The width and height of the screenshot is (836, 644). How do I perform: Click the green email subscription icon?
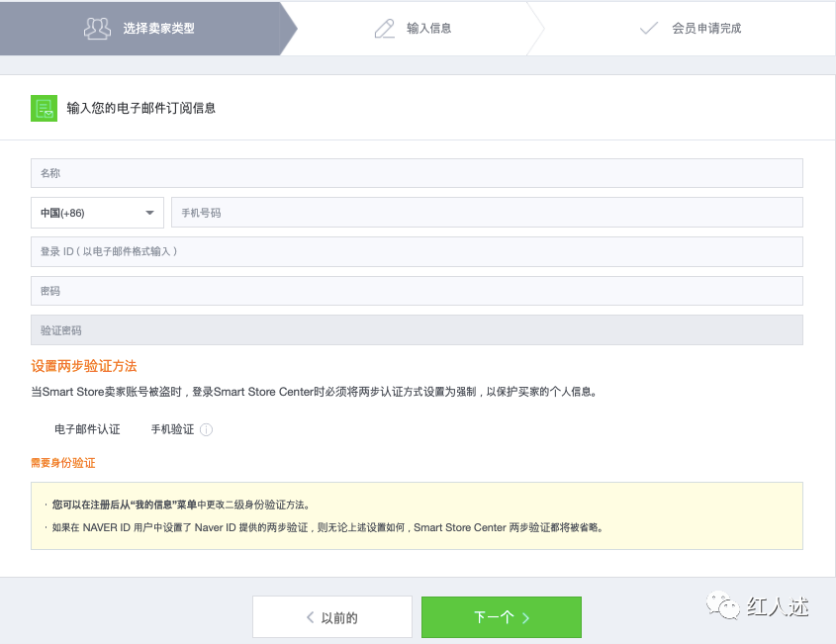coord(44,107)
